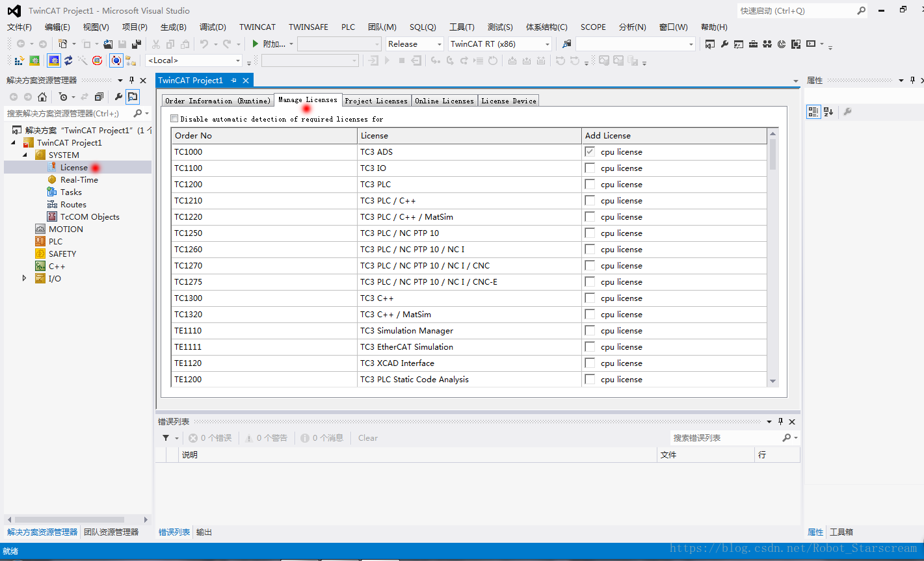Image resolution: width=924 pixels, height=561 pixels.
Task: Click Categorized view icon in Properties panel
Action: pos(813,112)
